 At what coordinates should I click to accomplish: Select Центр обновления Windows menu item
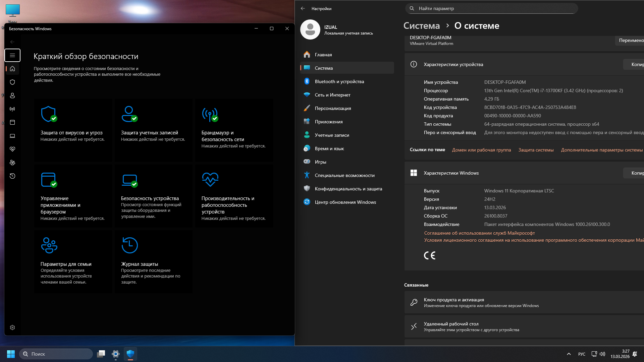[x=345, y=202]
